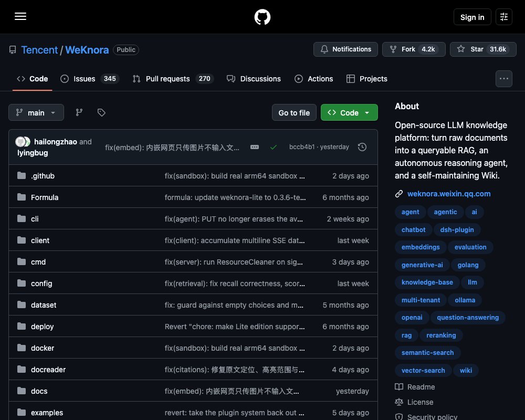Click commit 'fix: guard against empty choices'
Viewport: 525px width, 420px height.
pos(234,305)
